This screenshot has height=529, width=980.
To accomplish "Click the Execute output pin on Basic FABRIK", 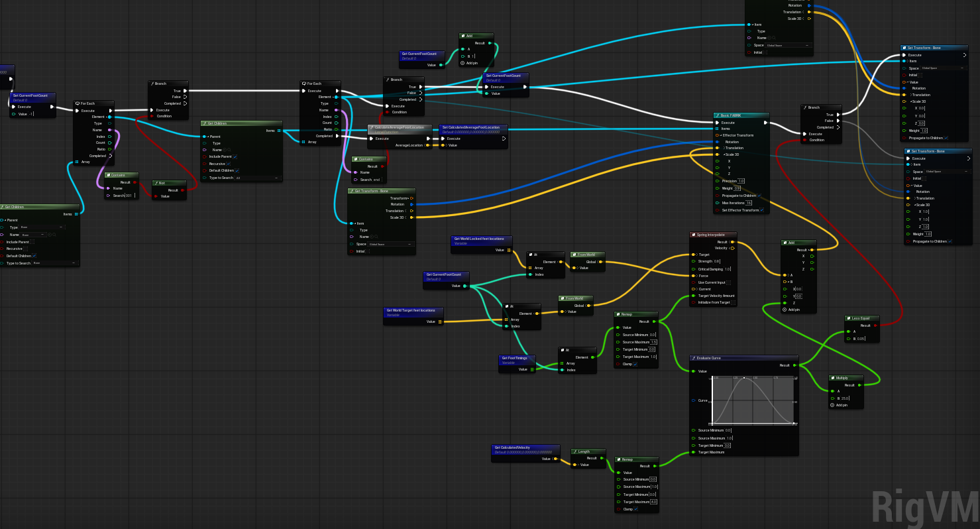I will (x=765, y=123).
